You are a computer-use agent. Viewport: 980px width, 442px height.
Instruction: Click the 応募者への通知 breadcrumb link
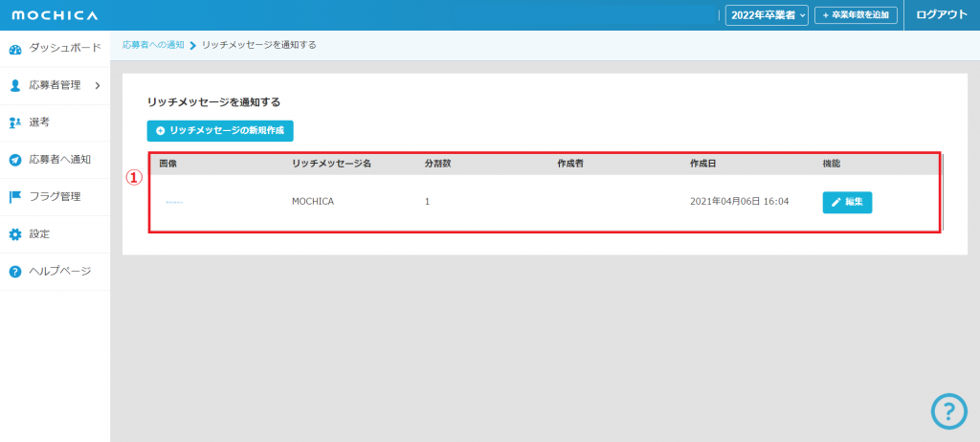(153, 45)
